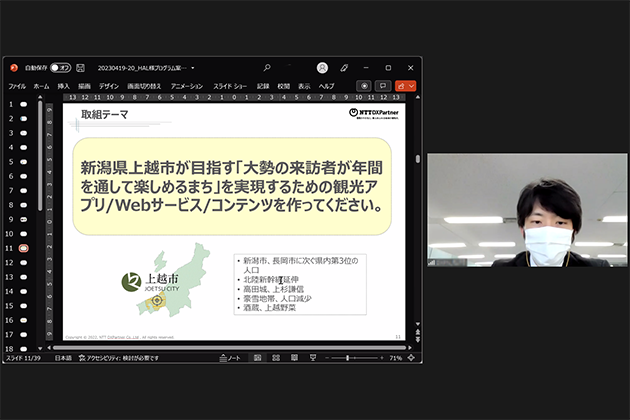Switch to the 挿入 tab
Viewport: 630px width, 420px height.
coord(63,86)
